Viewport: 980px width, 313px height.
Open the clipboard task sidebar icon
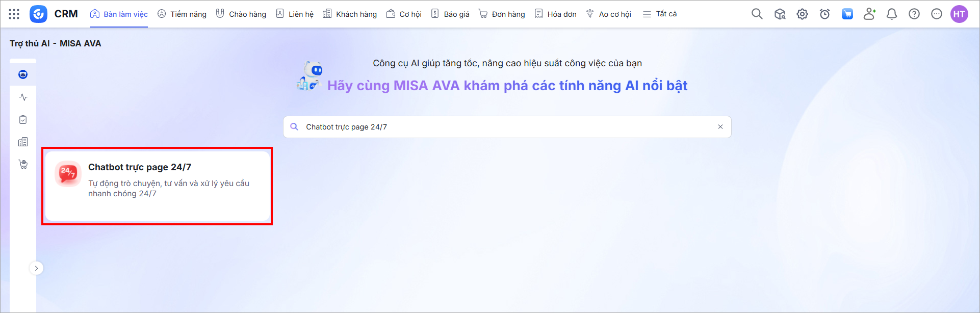coord(23,120)
